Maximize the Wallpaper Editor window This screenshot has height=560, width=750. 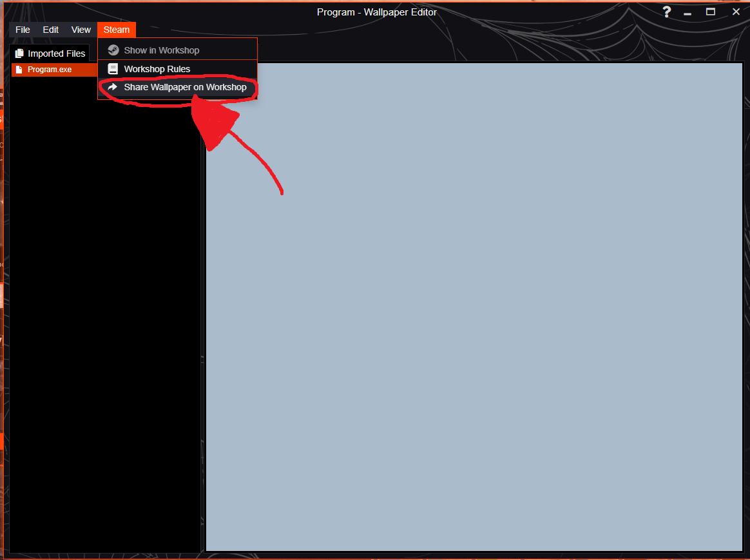[711, 12]
